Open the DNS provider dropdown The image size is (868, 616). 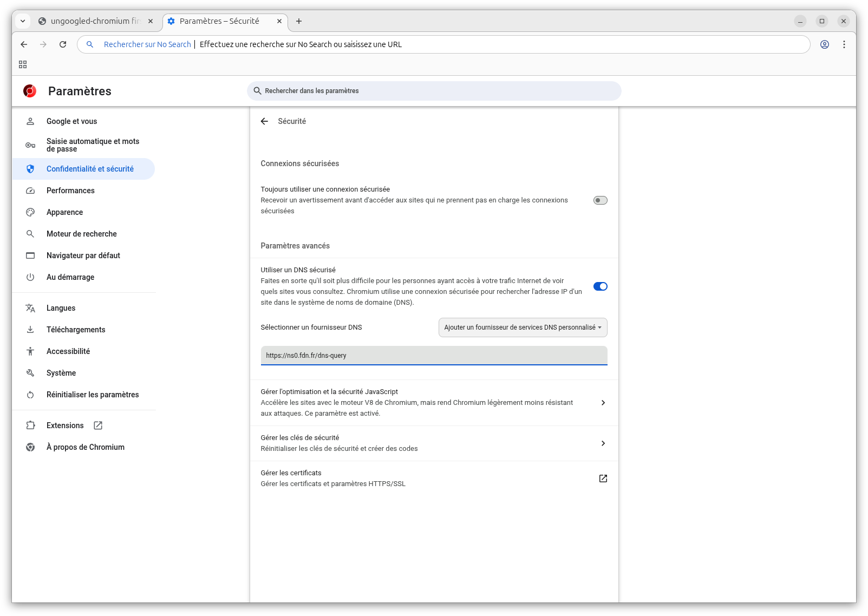(x=523, y=327)
